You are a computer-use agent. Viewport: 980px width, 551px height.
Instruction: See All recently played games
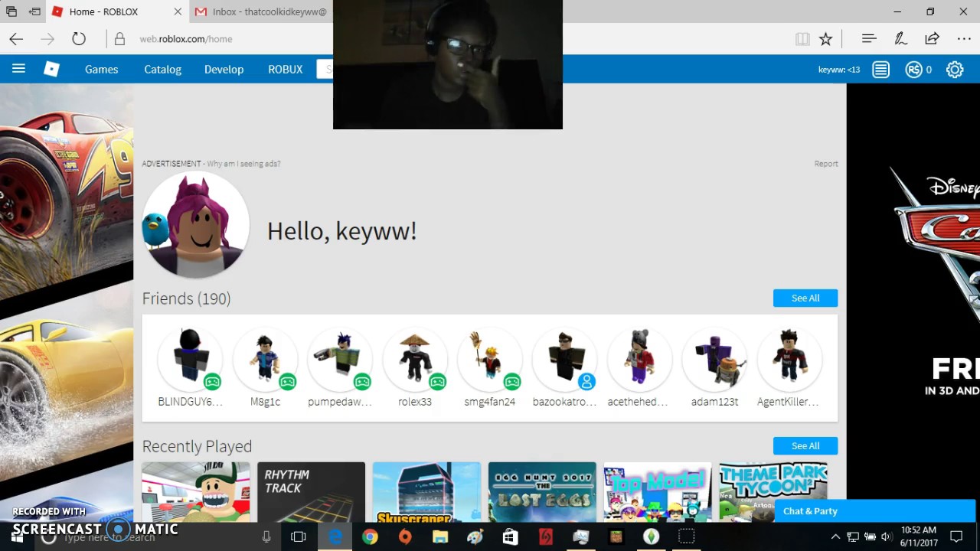[805, 445]
